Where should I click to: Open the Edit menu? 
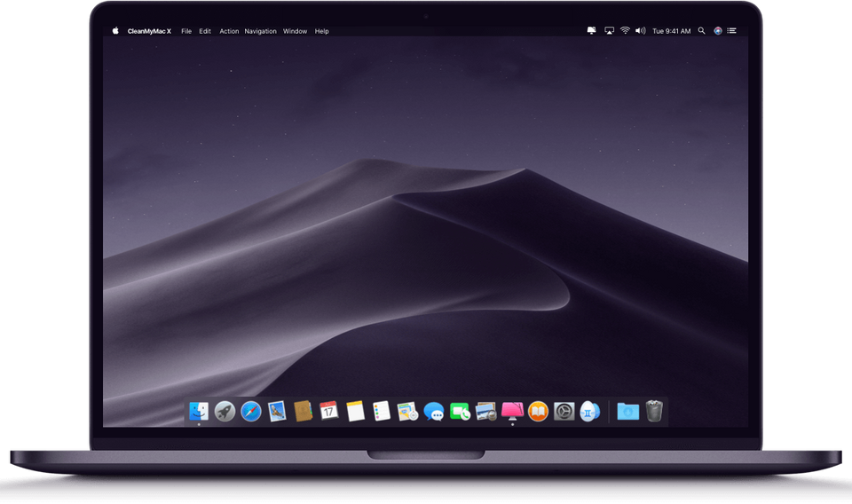click(205, 32)
